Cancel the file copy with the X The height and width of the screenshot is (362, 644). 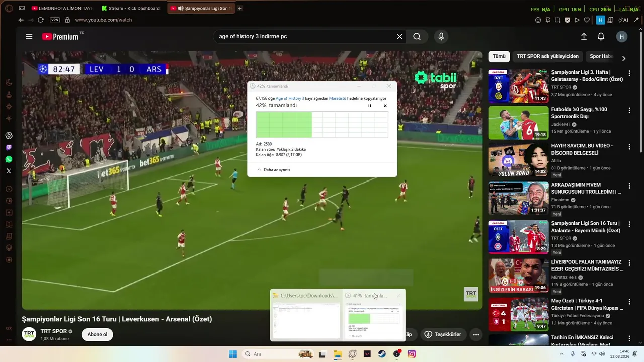click(385, 106)
